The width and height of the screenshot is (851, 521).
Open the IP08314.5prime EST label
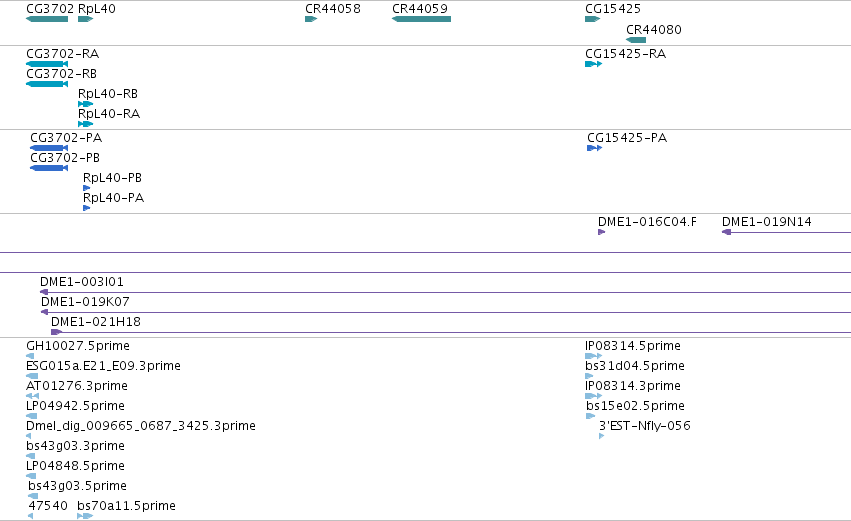(633, 346)
